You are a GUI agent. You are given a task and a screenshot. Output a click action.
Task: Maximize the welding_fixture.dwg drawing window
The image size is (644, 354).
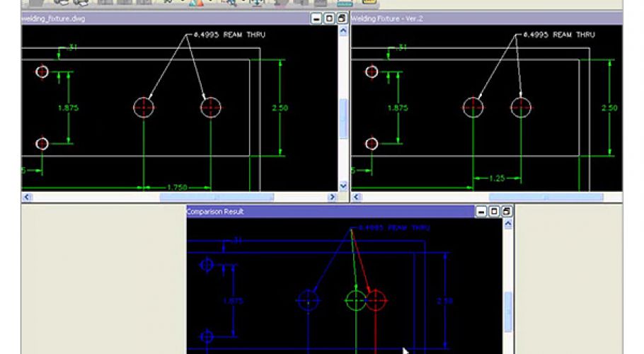click(329, 18)
